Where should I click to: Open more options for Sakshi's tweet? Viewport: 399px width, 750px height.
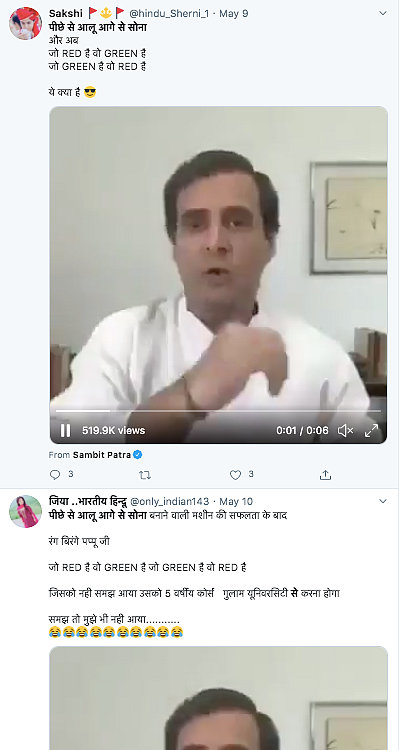(x=383, y=13)
